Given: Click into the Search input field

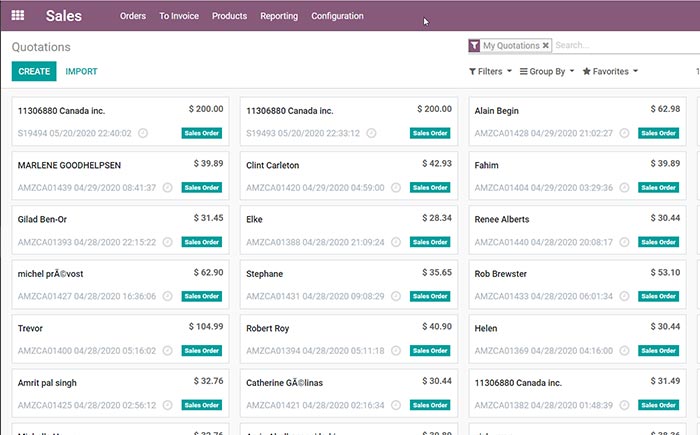Looking at the screenshot, I should click(620, 46).
